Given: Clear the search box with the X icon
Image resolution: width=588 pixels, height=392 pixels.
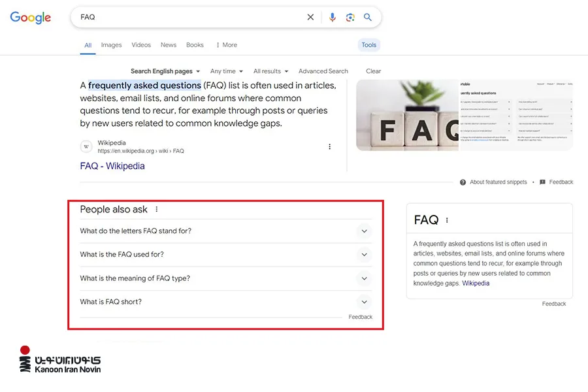Looking at the screenshot, I should 310,17.
